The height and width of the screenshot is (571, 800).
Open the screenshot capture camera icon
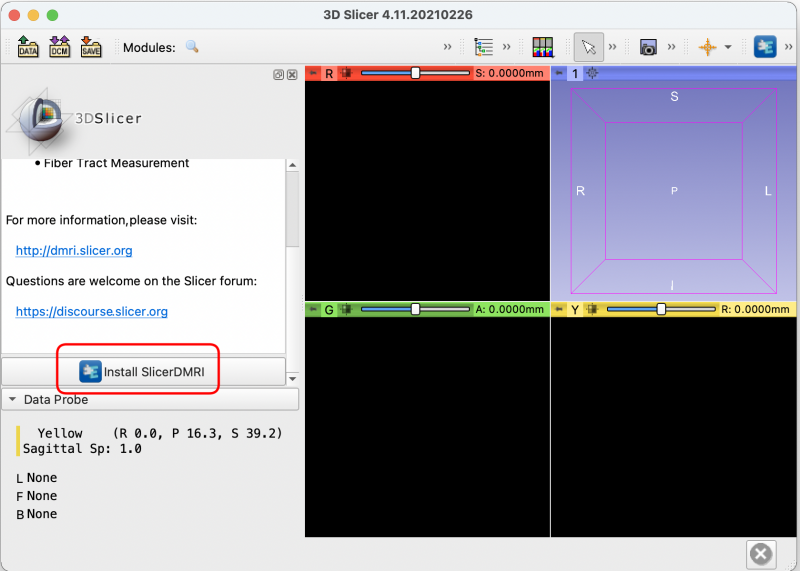[648, 47]
